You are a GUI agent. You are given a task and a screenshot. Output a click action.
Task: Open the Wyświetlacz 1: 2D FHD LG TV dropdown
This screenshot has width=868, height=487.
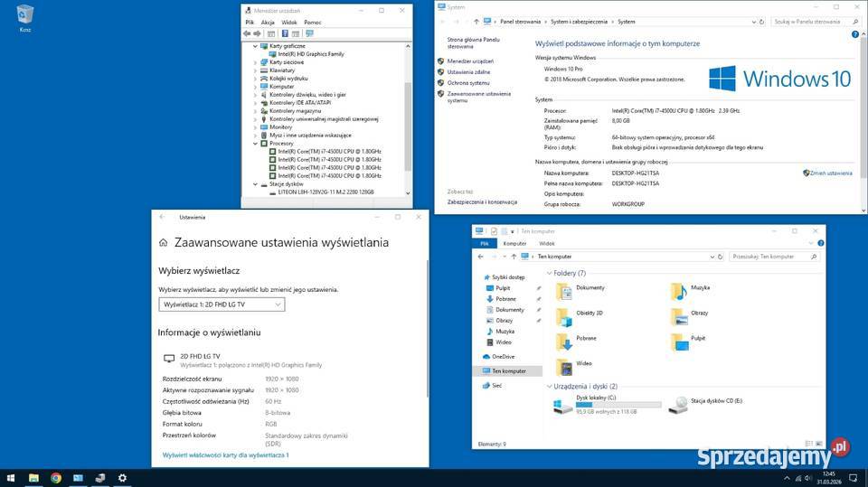coord(222,304)
